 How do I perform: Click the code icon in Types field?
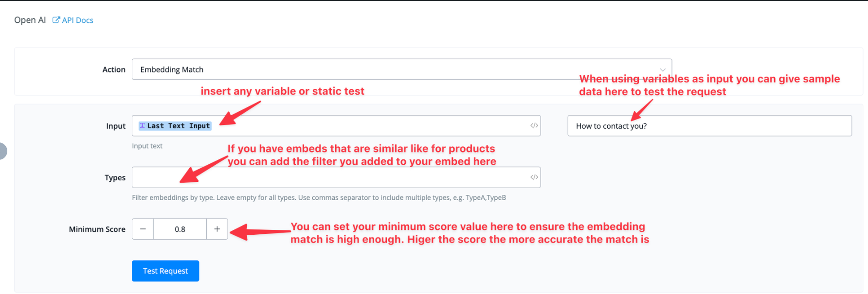[x=534, y=177]
